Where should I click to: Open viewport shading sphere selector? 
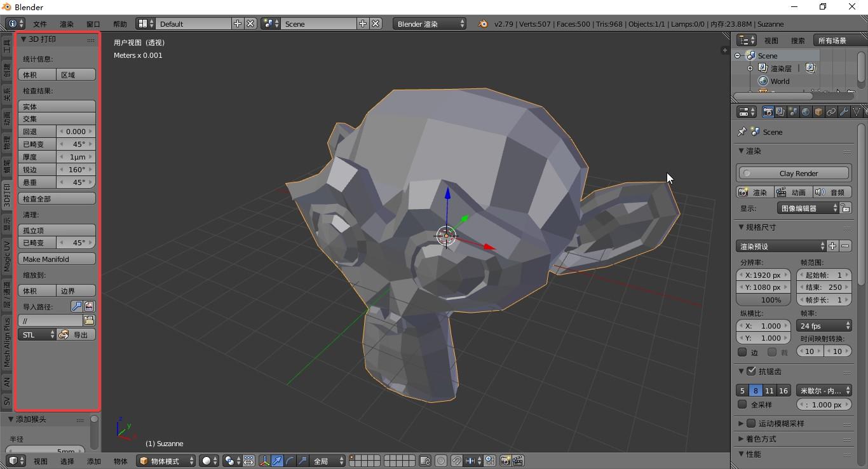(x=209, y=461)
